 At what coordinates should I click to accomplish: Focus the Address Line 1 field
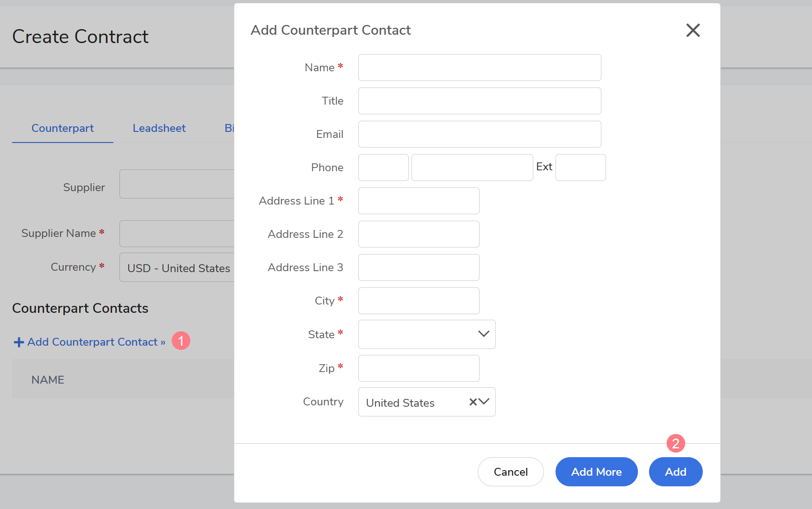(418, 201)
